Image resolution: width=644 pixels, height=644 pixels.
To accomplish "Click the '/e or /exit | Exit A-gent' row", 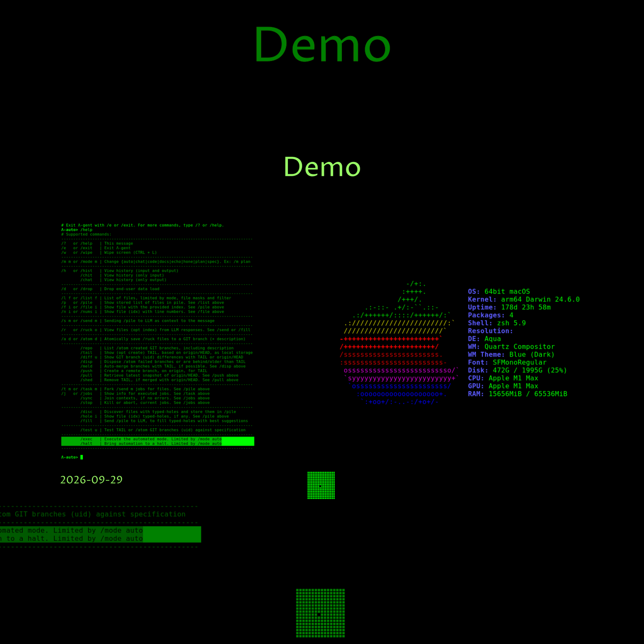I will tap(96, 248).
